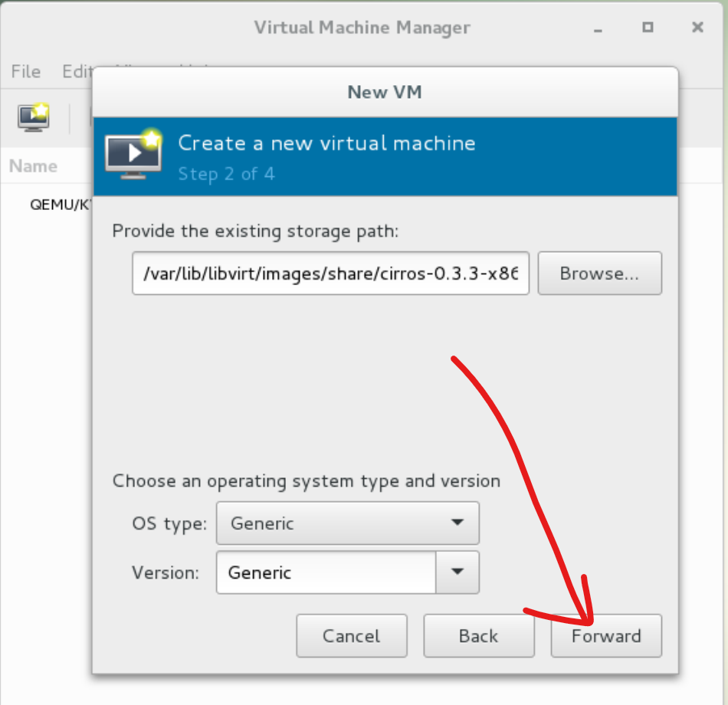Image resolution: width=728 pixels, height=705 pixels.
Task: Minimize the Virtual Machine Manager window
Action: [x=598, y=28]
